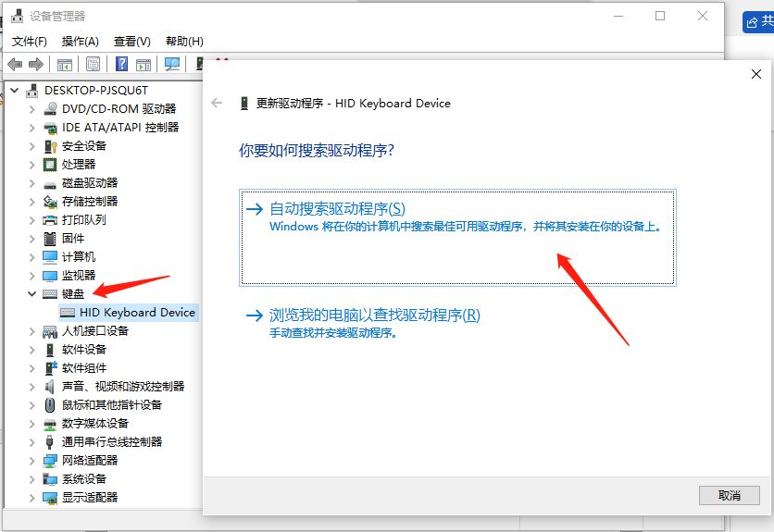
Task: Expand the 显示适配器 node
Action: pyautogui.click(x=32, y=498)
